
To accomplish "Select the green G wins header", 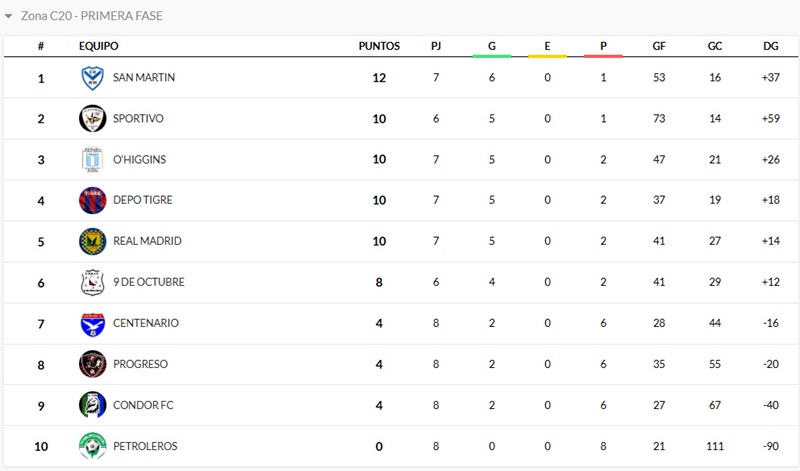I will 492,46.
